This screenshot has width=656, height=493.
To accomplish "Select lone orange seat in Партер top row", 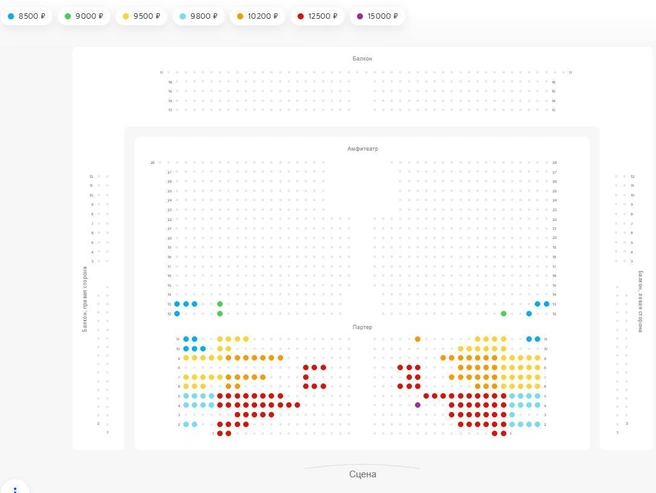I will [418, 339].
